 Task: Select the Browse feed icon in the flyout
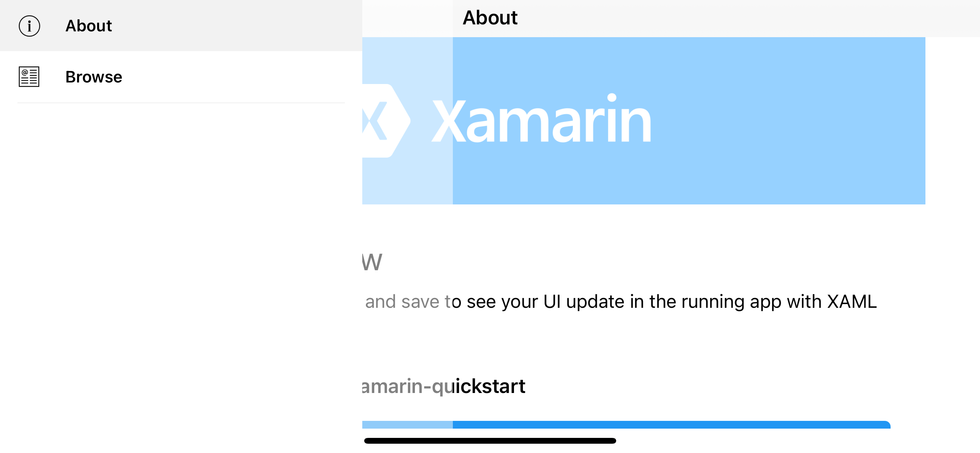click(x=29, y=77)
